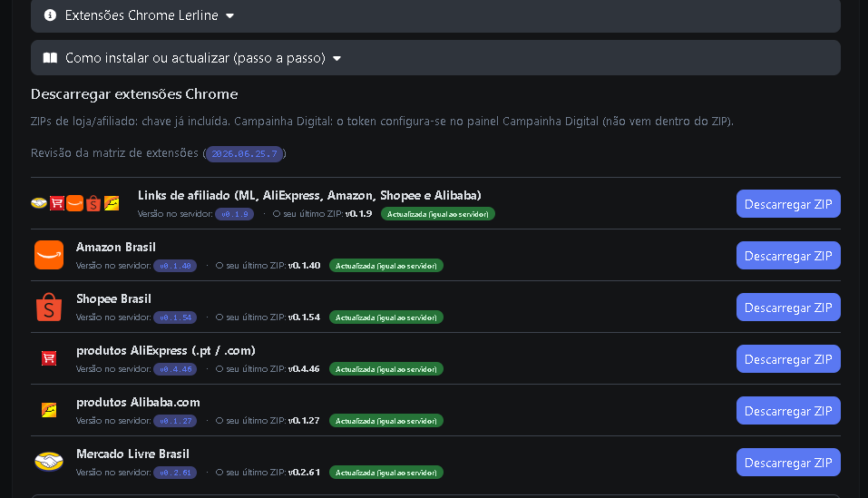Click last ZIP version v0.1.40 text
The image size is (868, 498).
click(x=304, y=266)
